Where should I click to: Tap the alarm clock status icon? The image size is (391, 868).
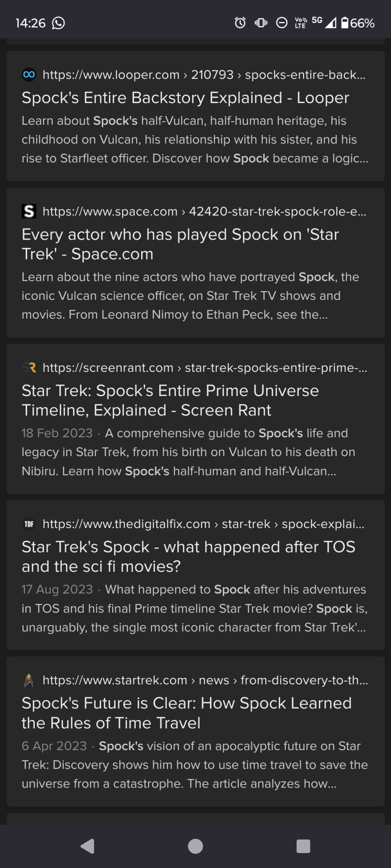pos(240,23)
